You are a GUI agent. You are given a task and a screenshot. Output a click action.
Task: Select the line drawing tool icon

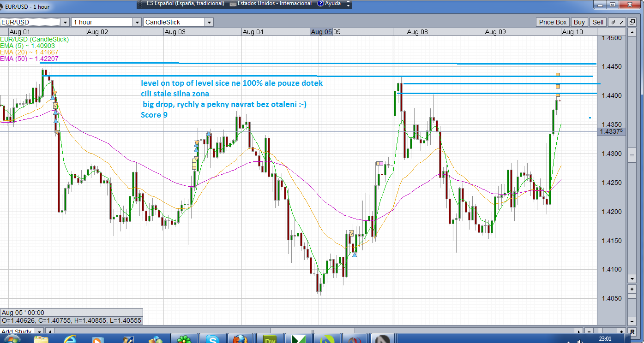click(621, 22)
